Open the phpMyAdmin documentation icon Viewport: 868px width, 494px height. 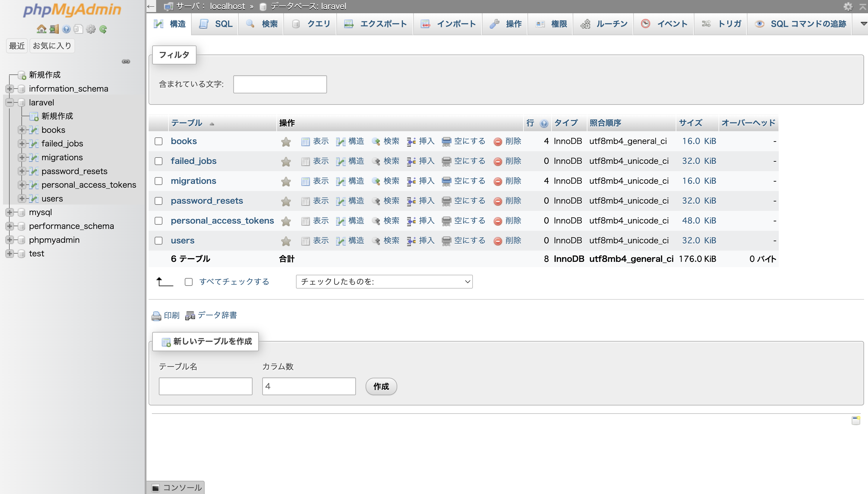pos(66,29)
